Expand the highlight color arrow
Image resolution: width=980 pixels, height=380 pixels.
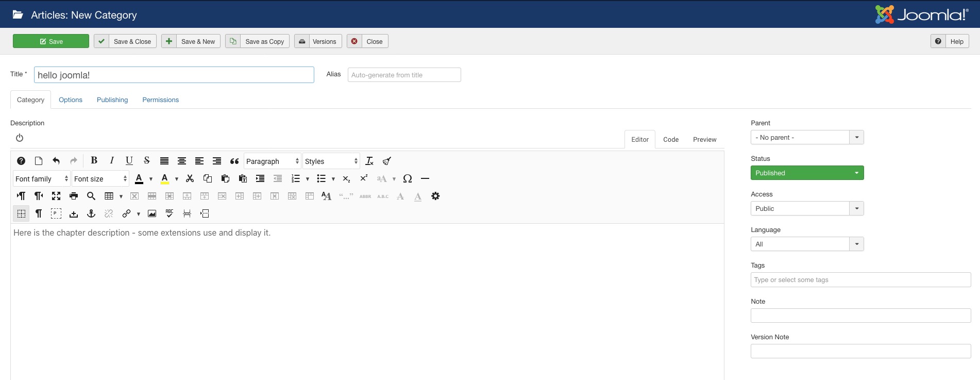click(177, 179)
